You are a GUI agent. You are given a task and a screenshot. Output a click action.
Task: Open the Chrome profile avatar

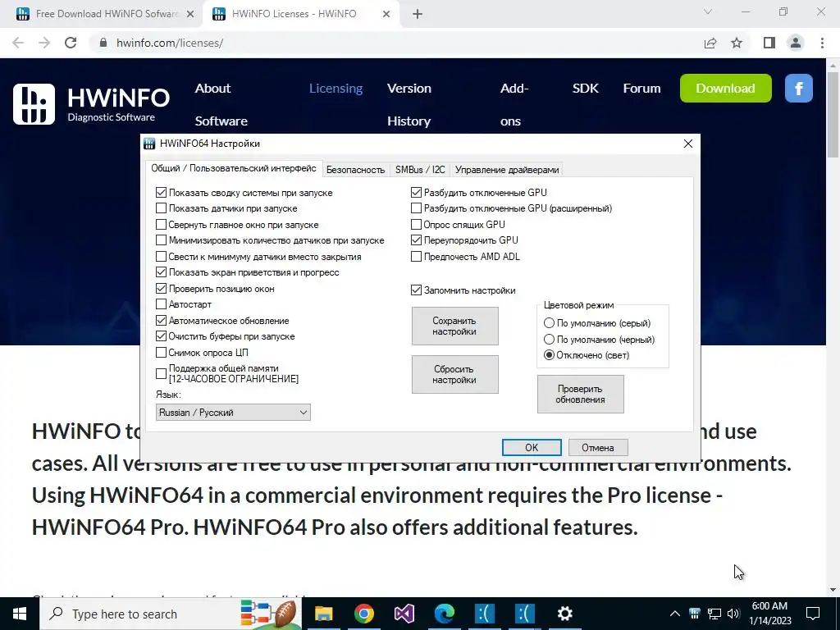796,43
